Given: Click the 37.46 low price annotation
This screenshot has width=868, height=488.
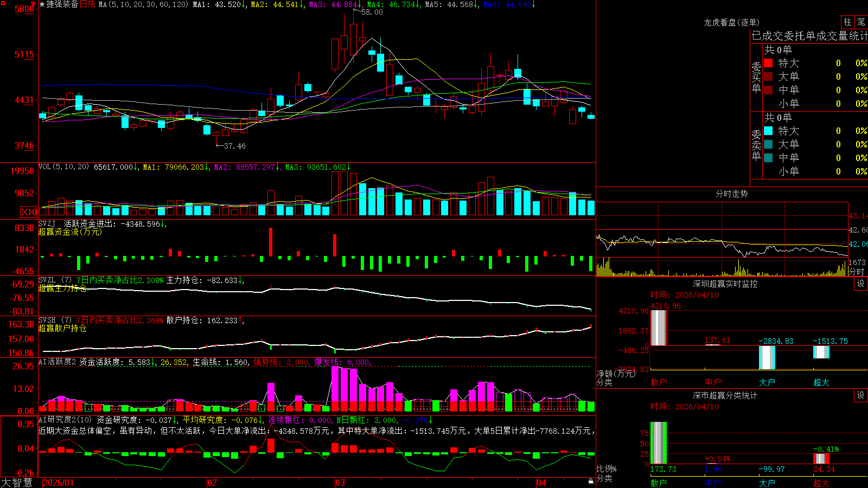Looking at the screenshot, I should (235, 146).
